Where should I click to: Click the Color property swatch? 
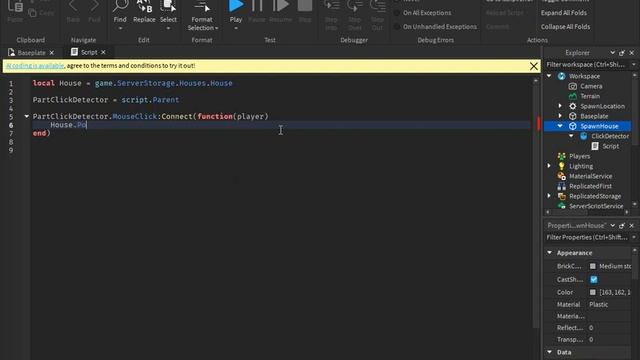593,292
